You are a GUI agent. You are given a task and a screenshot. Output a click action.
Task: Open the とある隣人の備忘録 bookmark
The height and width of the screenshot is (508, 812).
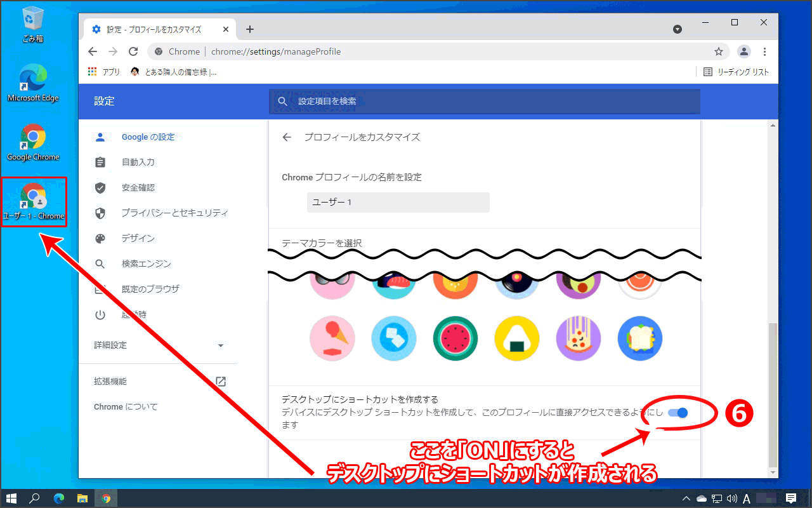click(173, 72)
